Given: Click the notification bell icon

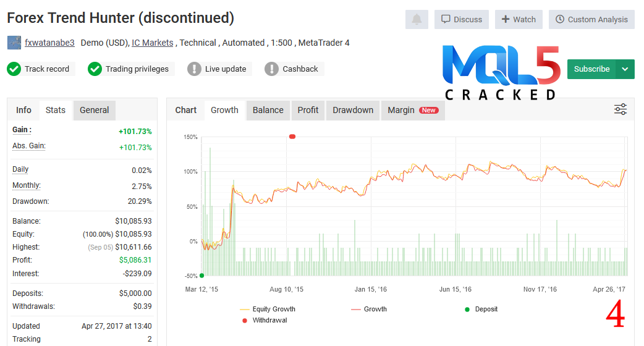Looking at the screenshot, I should coord(417,19).
